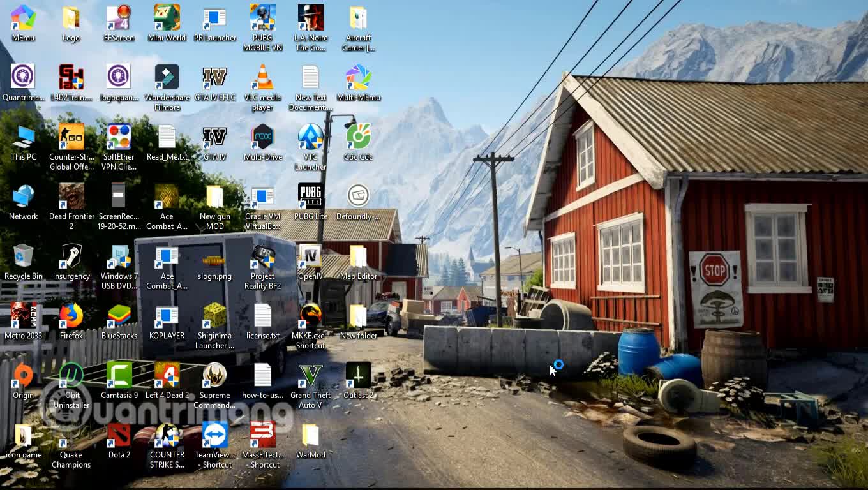Launch Oracle VM VirtualBox
The height and width of the screenshot is (490, 868).
click(263, 207)
